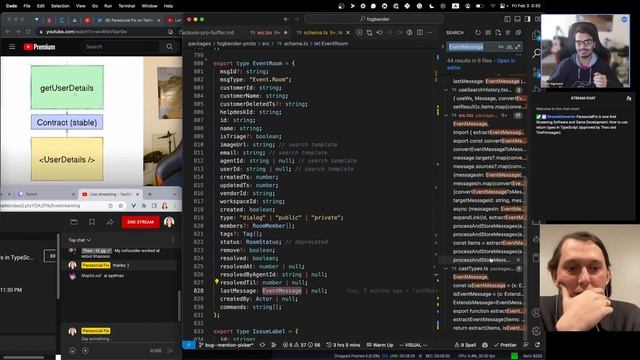The image size is (640, 360).
Task: Reload the YouTube page in the browser
Action: click(x=28, y=31)
